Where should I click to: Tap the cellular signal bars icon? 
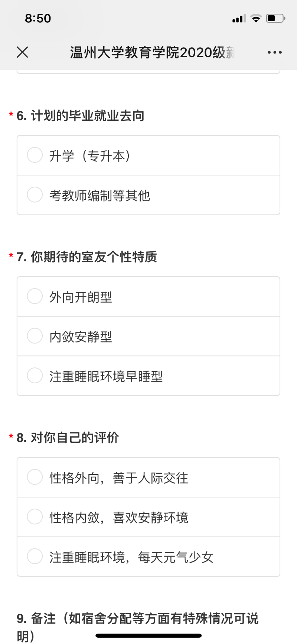[x=239, y=19]
